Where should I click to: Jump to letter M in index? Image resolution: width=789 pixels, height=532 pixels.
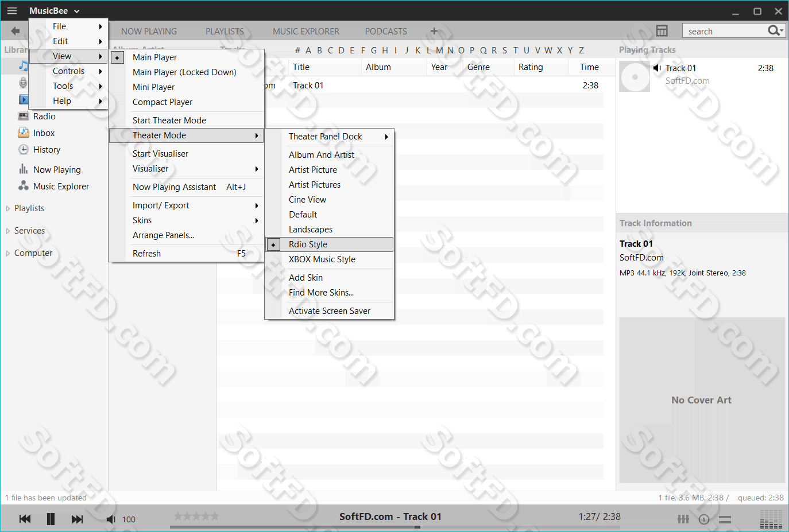(x=439, y=51)
